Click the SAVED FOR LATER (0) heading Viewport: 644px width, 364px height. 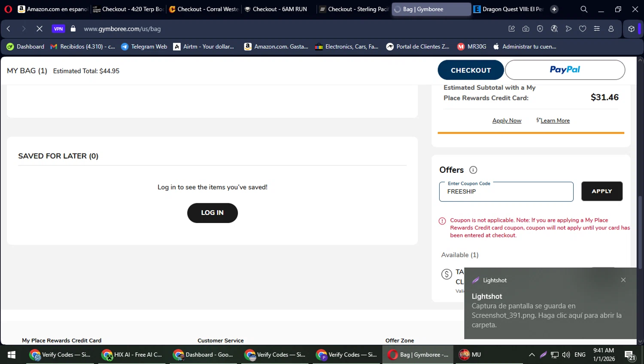58,156
